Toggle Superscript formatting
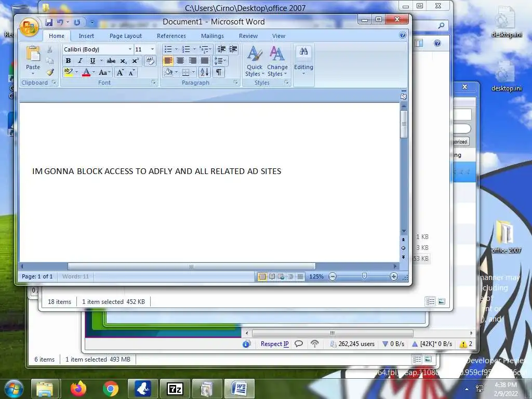 [x=135, y=61]
